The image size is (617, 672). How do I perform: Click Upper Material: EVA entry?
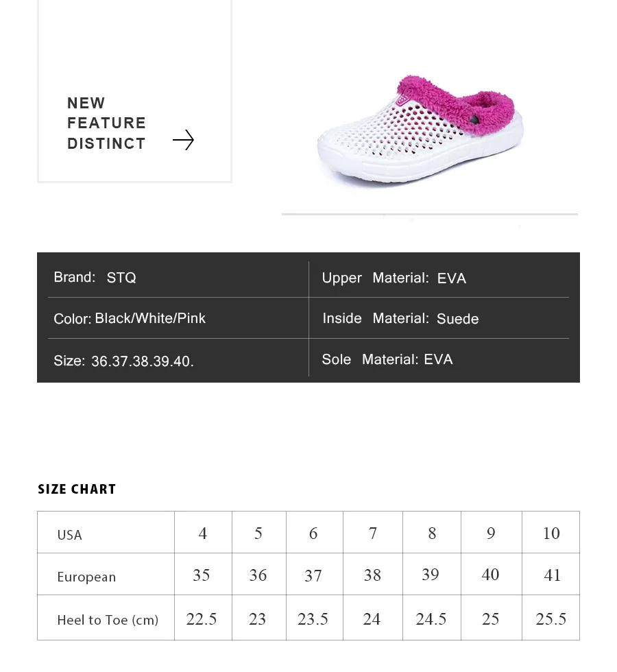tap(394, 278)
